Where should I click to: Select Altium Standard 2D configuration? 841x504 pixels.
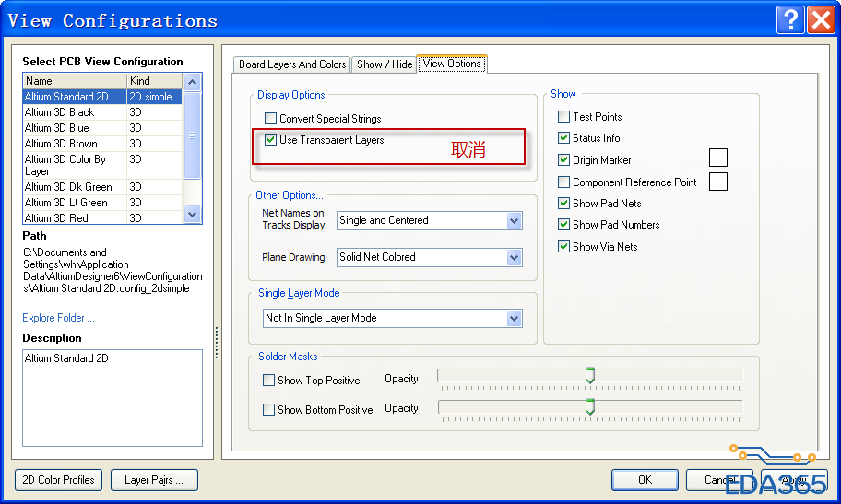tap(102, 97)
